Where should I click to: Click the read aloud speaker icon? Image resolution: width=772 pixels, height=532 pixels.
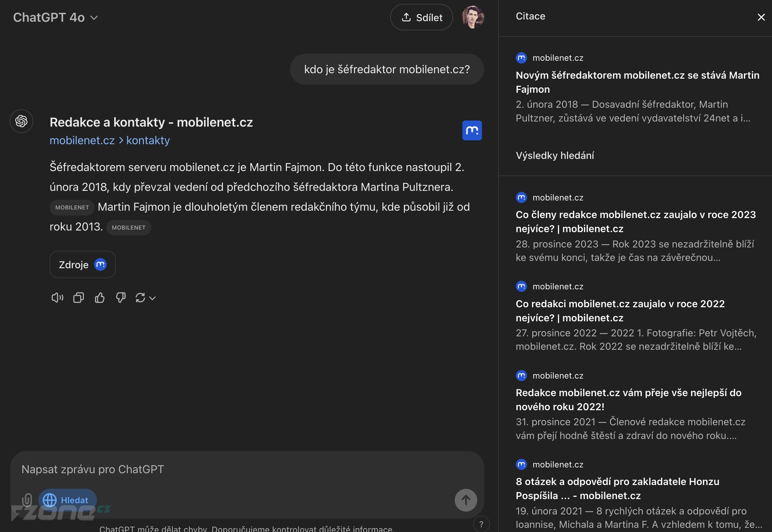(57, 297)
